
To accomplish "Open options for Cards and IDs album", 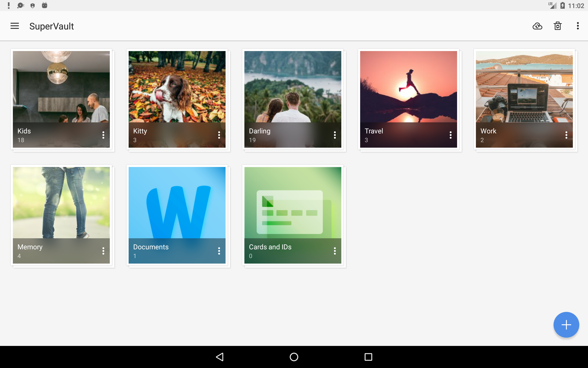I will [335, 251].
